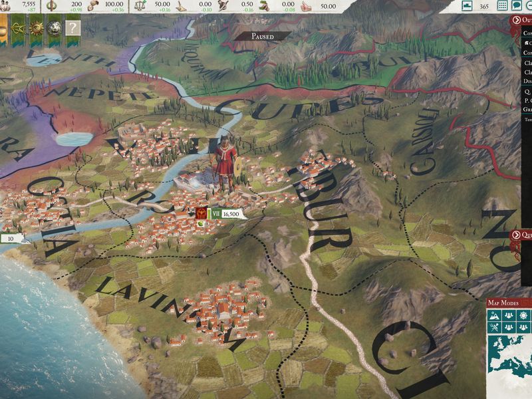Image resolution: width=532 pixels, height=399 pixels.
Task: Click the sun-eye emblem banner
Action: tap(37, 29)
